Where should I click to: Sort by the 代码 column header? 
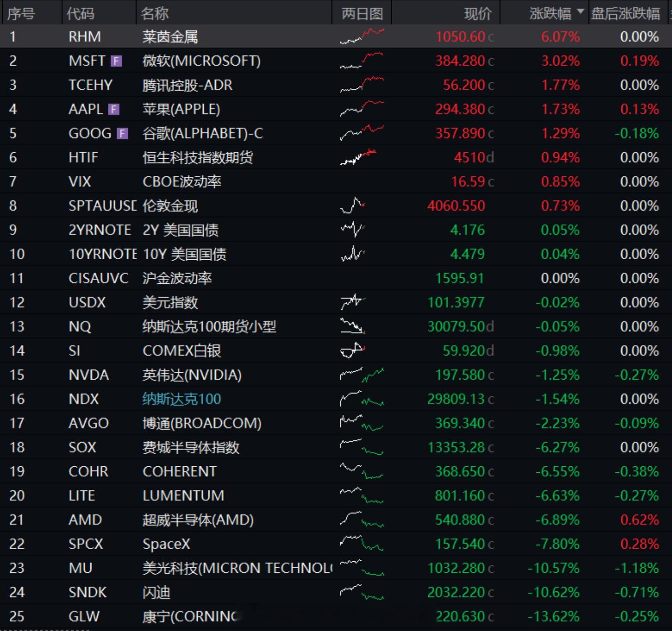click(x=80, y=13)
